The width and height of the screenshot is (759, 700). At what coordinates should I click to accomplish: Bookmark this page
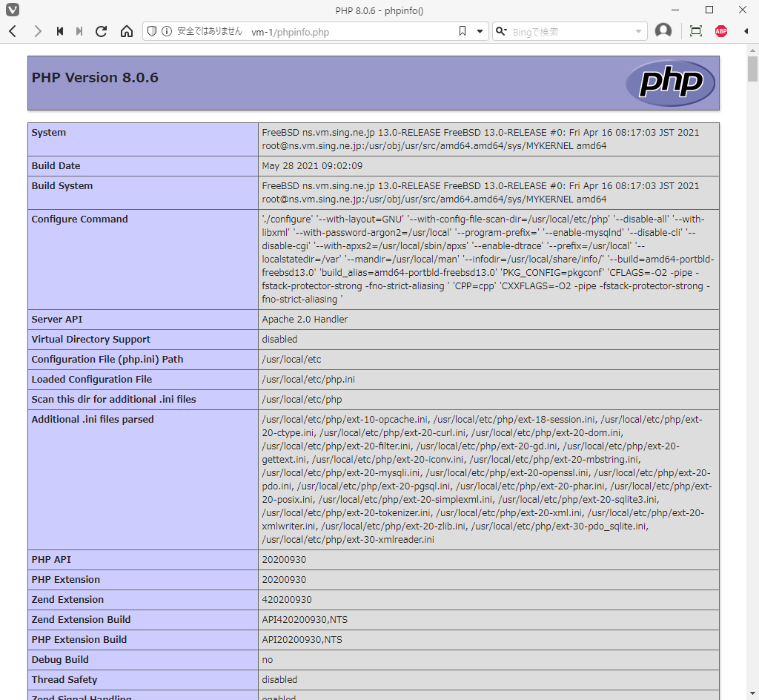(463, 31)
